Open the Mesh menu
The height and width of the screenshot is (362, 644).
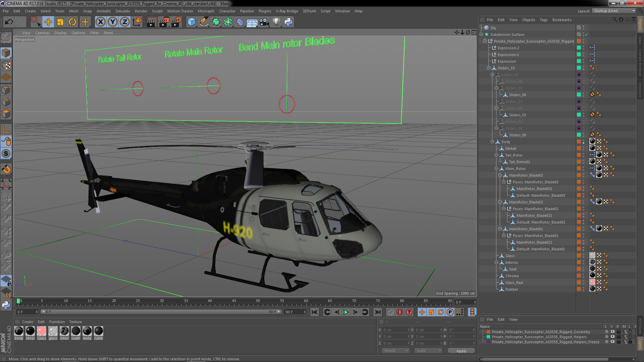[x=73, y=11]
